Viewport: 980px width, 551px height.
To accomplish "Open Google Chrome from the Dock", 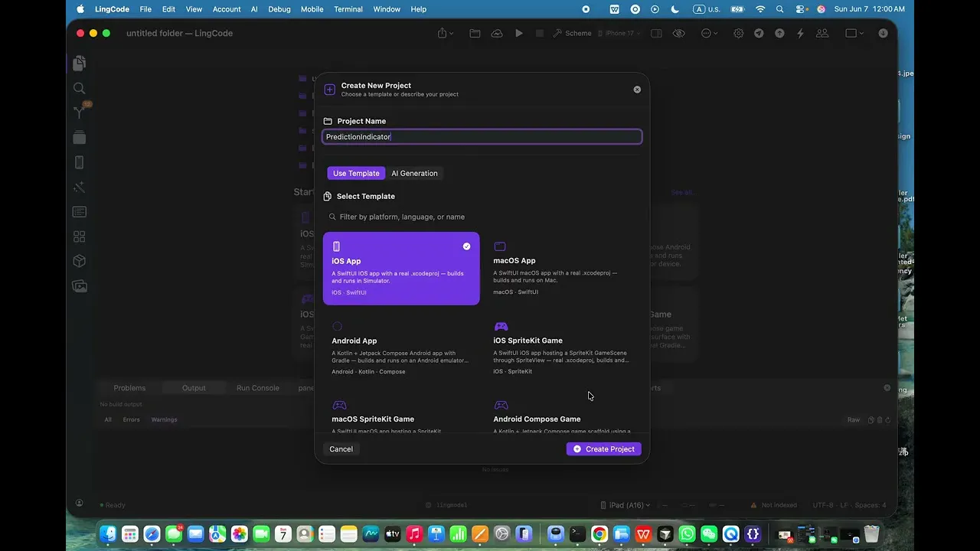I will point(599,533).
